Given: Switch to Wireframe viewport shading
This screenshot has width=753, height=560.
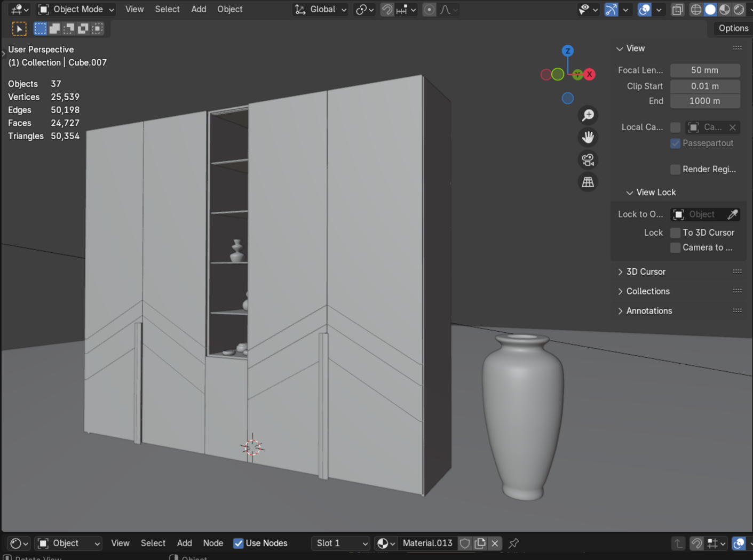Looking at the screenshot, I should pyautogui.click(x=696, y=10).
